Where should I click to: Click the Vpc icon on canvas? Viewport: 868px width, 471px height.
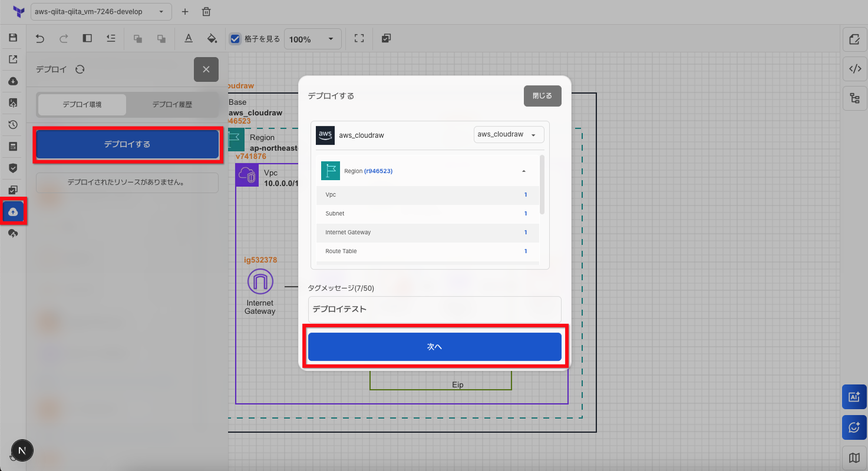coord(246,175)
